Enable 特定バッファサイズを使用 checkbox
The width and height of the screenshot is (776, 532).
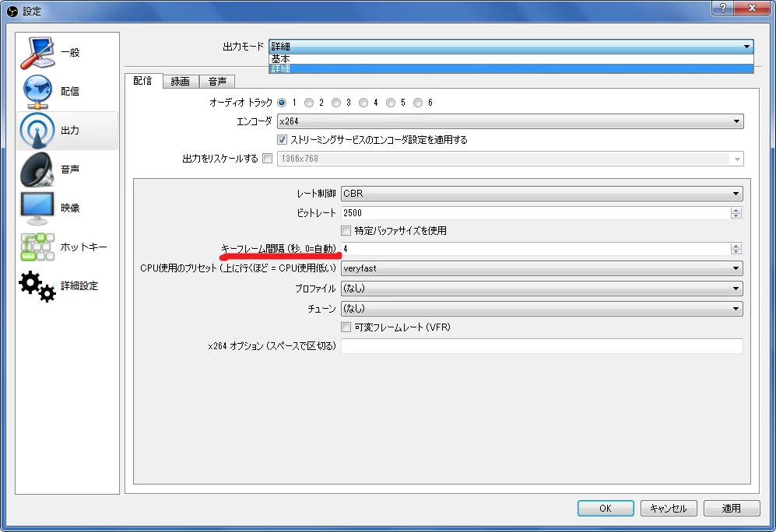pyautogui.click(x=346, y=231)
